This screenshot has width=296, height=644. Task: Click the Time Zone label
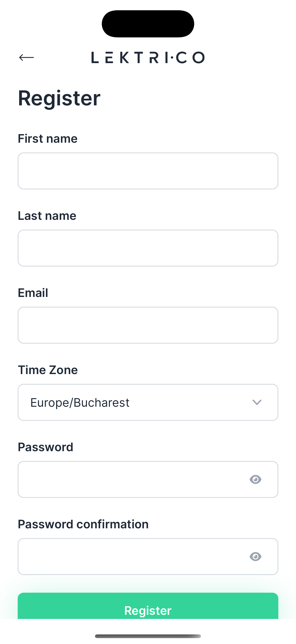coord(48,370)
